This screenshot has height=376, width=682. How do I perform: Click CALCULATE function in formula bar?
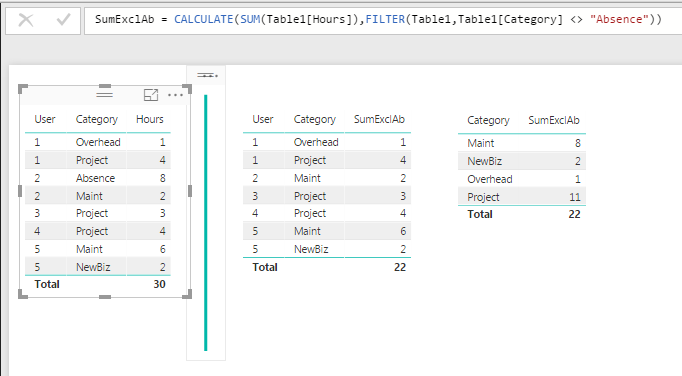[x=204, y=19]
